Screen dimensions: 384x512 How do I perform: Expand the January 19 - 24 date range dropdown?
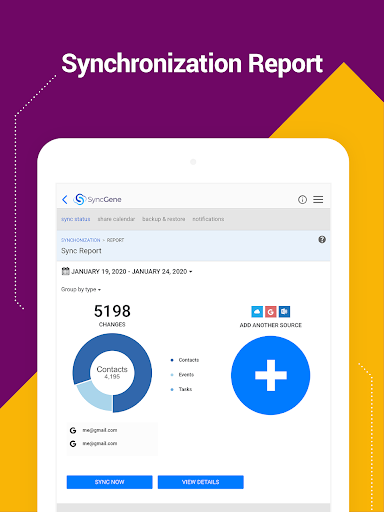point(132,272)
